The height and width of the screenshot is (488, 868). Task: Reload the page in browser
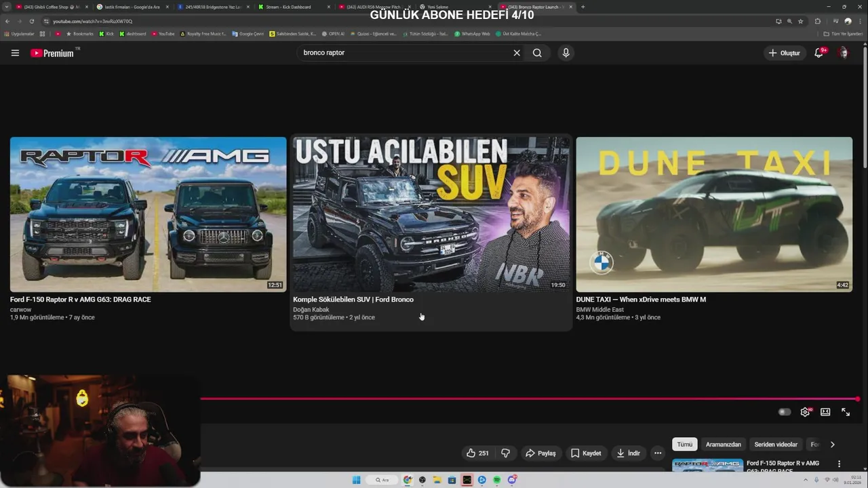pos(31,21)
